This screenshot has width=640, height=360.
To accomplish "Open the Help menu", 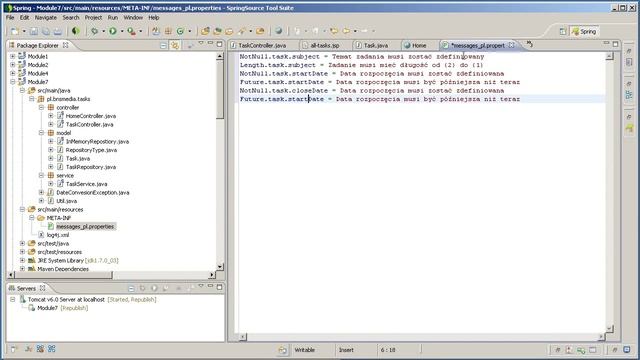I will pos(153,18).
